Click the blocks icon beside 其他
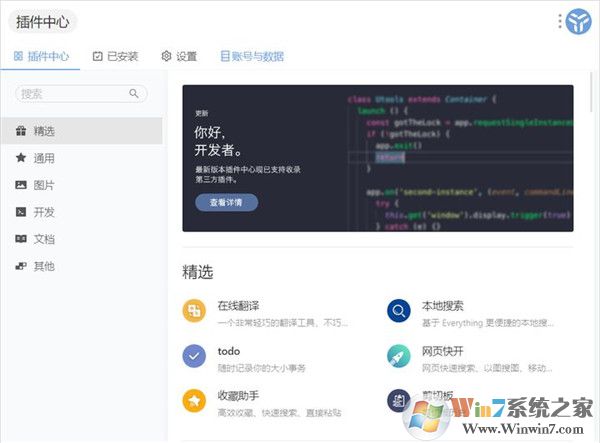Image resolution: width=600 pixels, height=443 pixels. coord(21,266)
